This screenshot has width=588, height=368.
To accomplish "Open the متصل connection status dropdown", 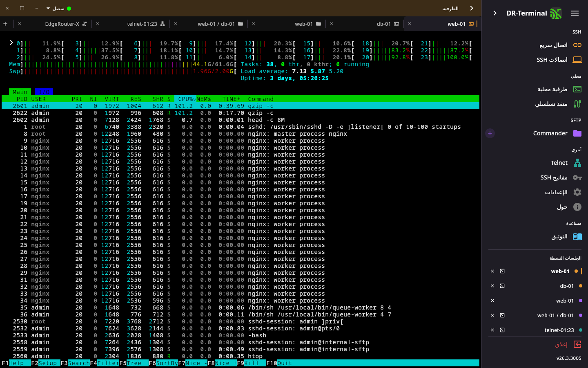I will point(59,8).
